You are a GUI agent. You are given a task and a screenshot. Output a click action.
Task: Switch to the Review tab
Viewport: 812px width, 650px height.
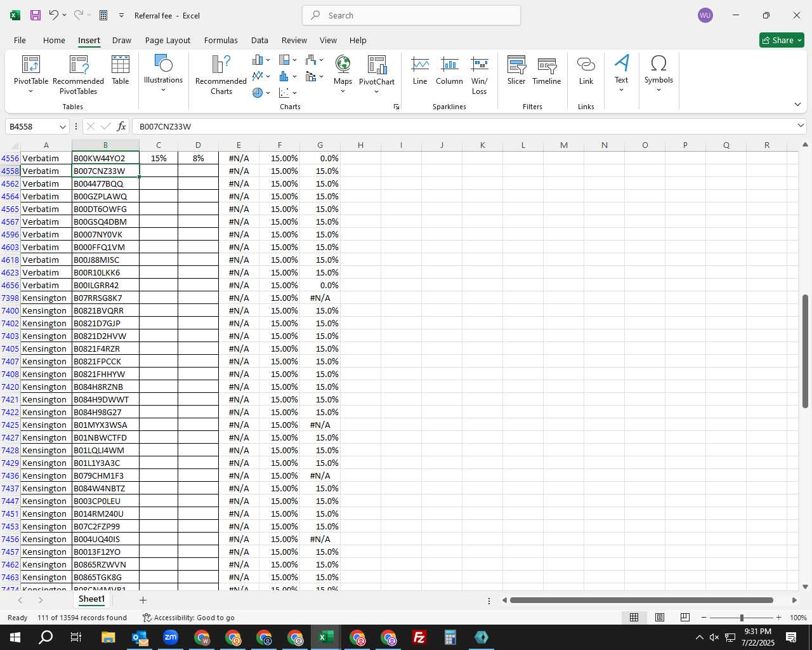coord(294,40)
